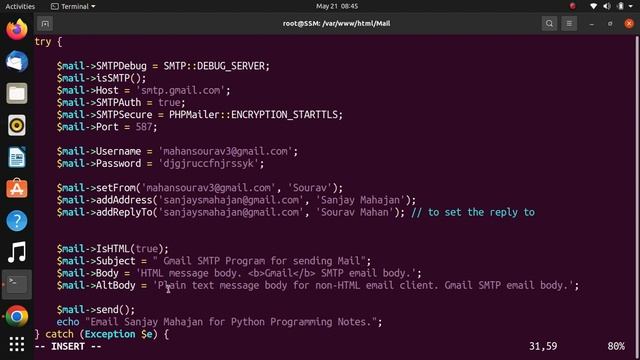Screen dimensions: 640x360
Task: Open Rhythmbox from the dock
Action: (17, 125)
